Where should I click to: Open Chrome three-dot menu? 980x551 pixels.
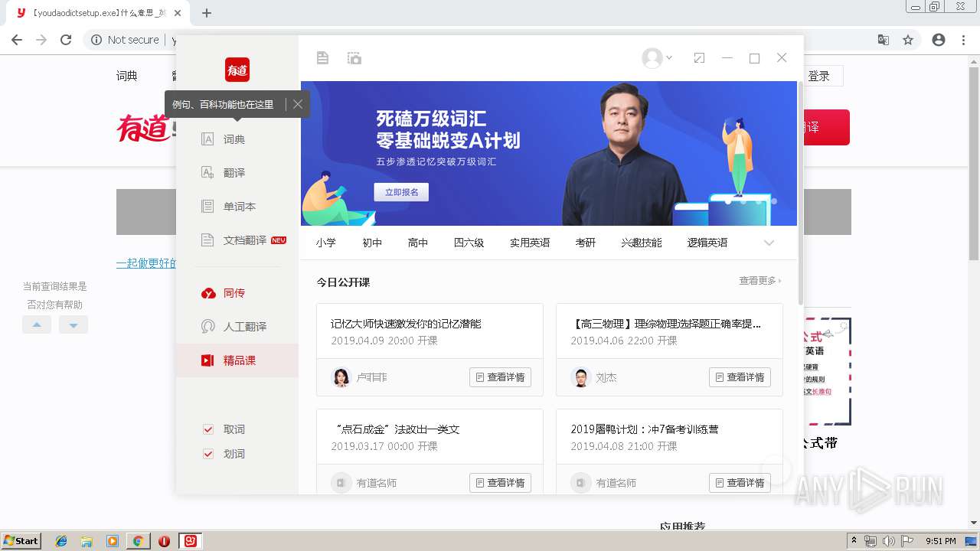[963, 40]
